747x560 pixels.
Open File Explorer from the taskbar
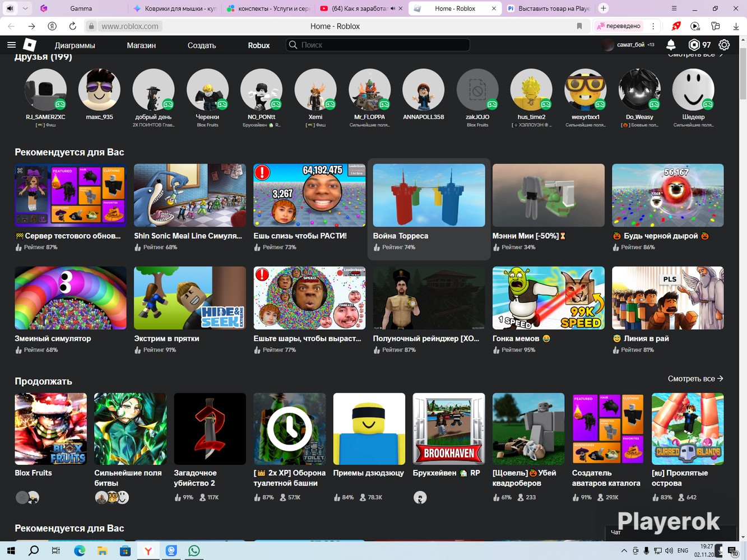tap(102, 551)
